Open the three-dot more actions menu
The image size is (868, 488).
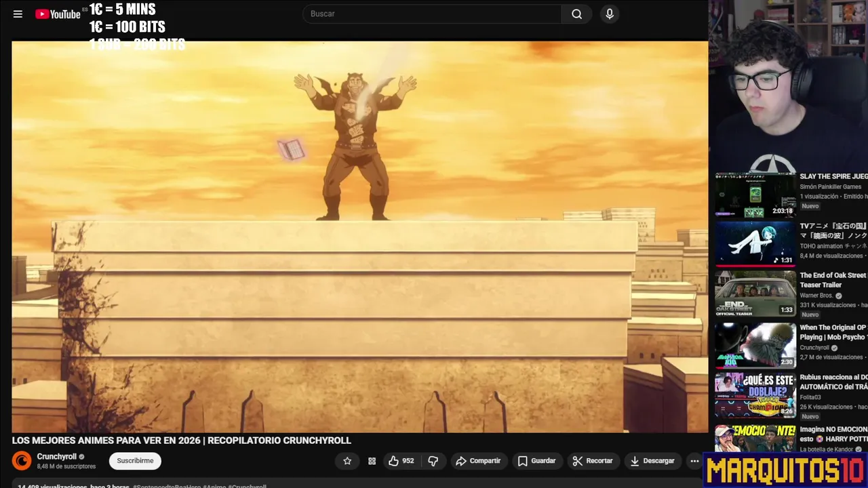click(x=694, y=461)
